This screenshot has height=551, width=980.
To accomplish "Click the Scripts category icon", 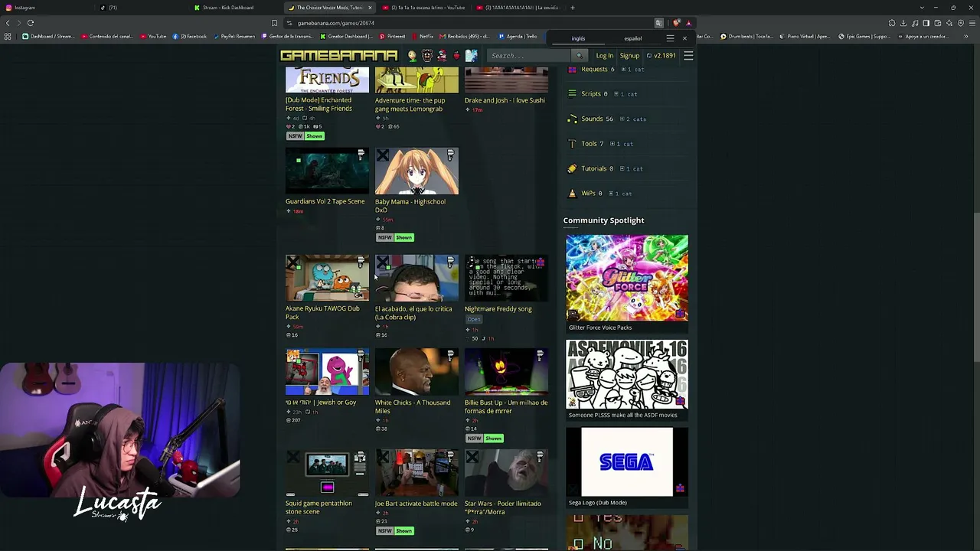I will [572, 94].
